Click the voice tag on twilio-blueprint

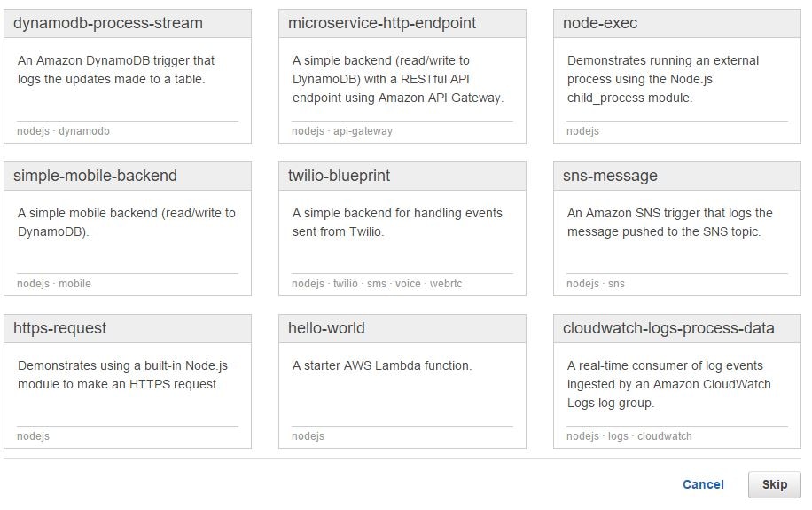click(408, 284)
